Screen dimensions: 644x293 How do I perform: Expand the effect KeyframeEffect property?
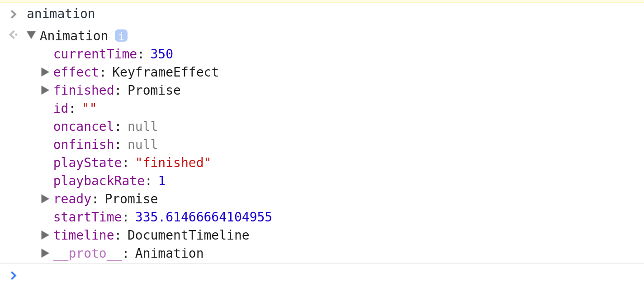pyautogui.click(x=45, y=72)
